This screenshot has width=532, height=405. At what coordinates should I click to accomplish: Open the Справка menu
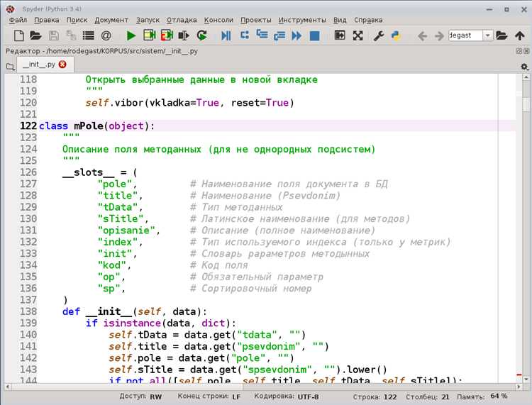pos(368,20)
